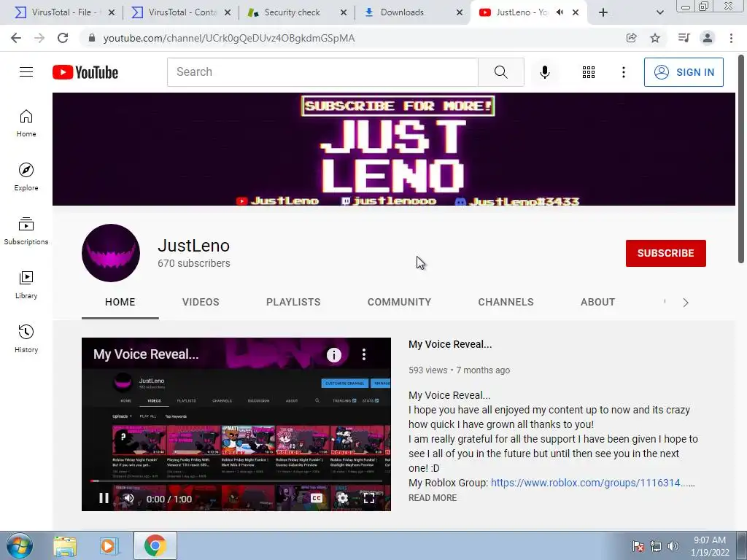The height and width of the screenshot is (560, 747).
Task: Switch to the HOME channel tab
Action: [x=120, y=302]
